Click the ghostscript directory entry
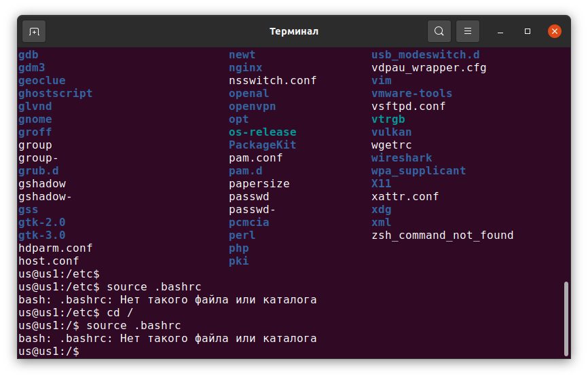This screenshot has height=378, width=588. tap(56, 94)
